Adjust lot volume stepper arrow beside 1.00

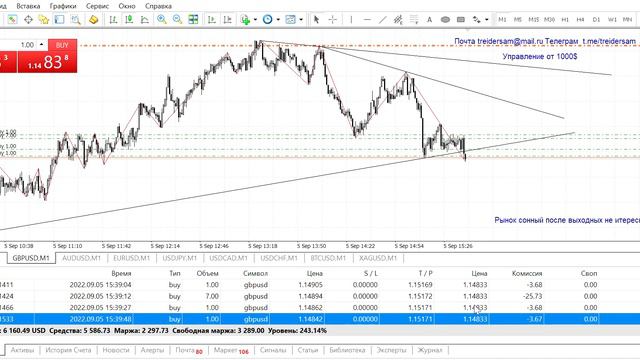[x=41, y=44]
